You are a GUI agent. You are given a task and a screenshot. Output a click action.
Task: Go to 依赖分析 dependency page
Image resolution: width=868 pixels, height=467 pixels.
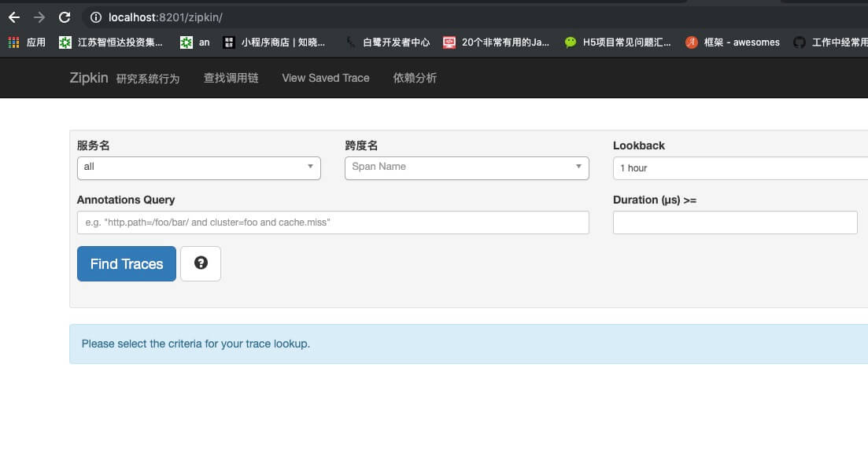click(415, 78)
